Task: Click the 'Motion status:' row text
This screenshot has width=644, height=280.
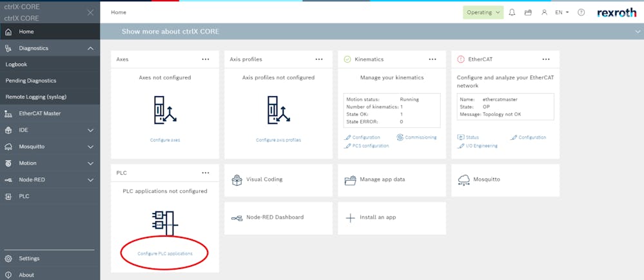Action: tap(363, 99)
